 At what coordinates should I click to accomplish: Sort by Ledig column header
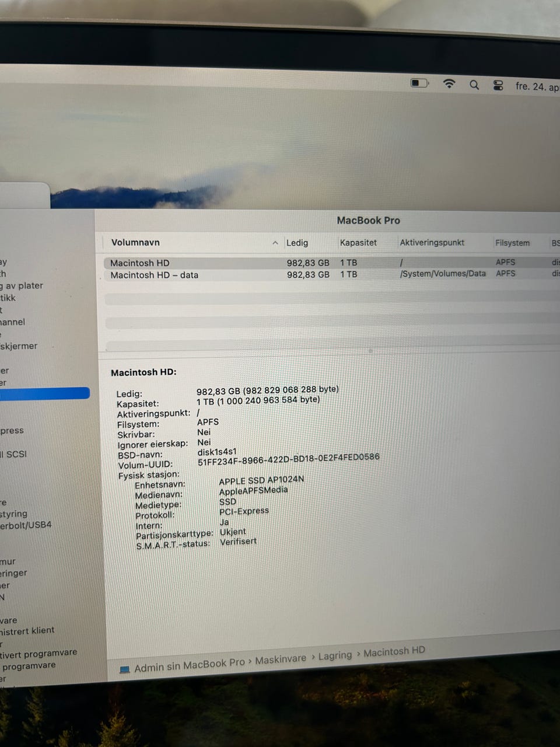pos(297,243)
